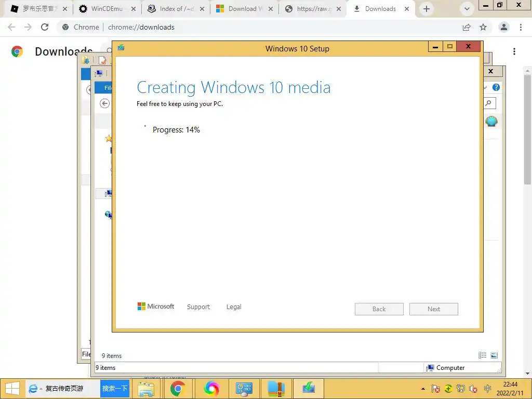Click the teal globe icon in Explorer
Viewport: 532px width, 399px height.
point(491,121)
